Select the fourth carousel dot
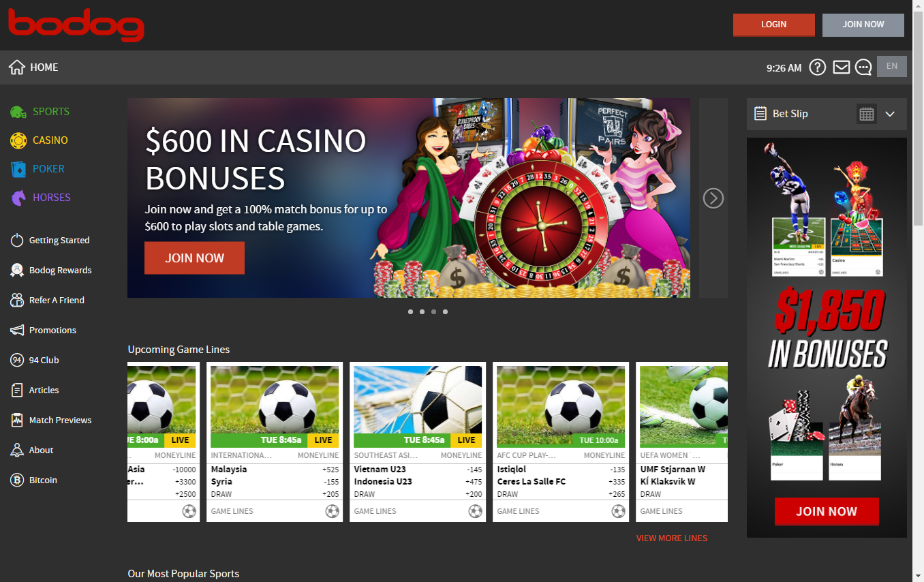This screenshot has height=582, width=924. 445,311
